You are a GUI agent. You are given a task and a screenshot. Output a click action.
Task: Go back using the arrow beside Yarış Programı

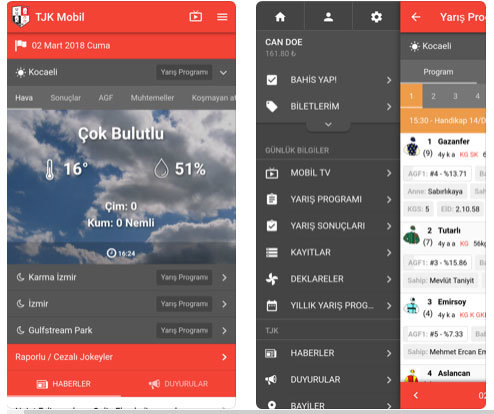tap(416, 17)
